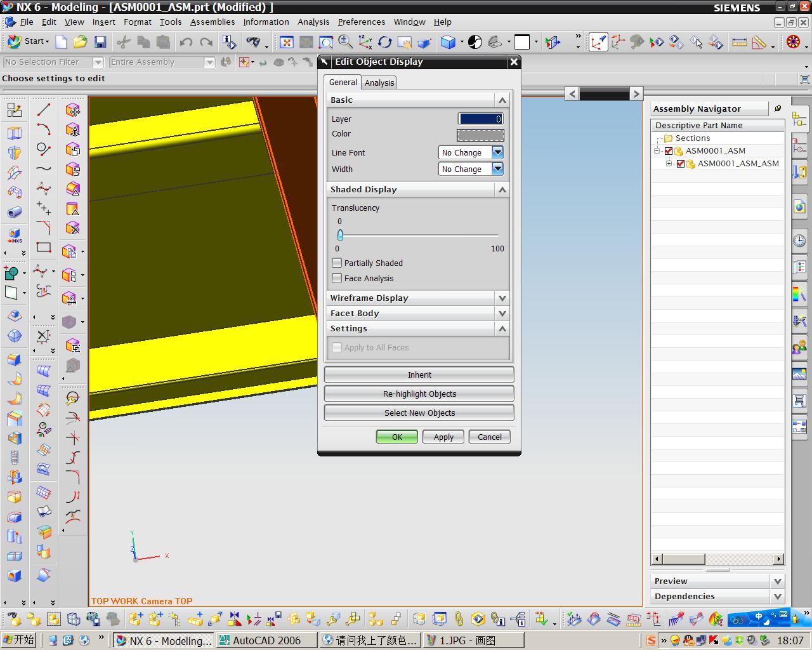This screenshot has height=650, width=812.
Task: Click the Inherit button
Action: (419, 375)
